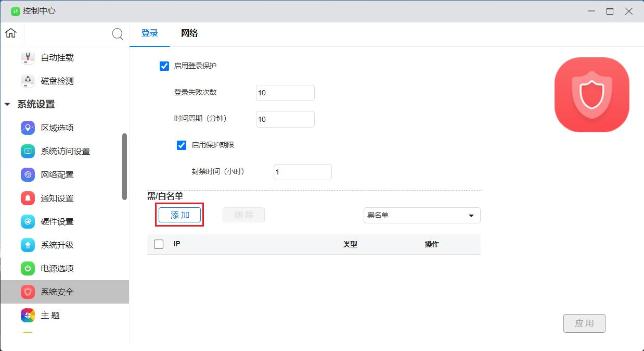
Task: Click the 应用 apply button
Action: [584, 323]
